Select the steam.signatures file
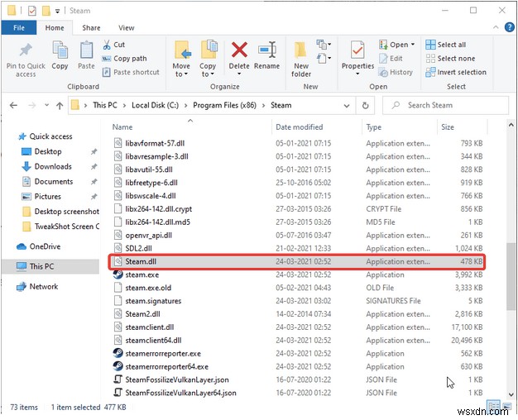 [153, 301]
